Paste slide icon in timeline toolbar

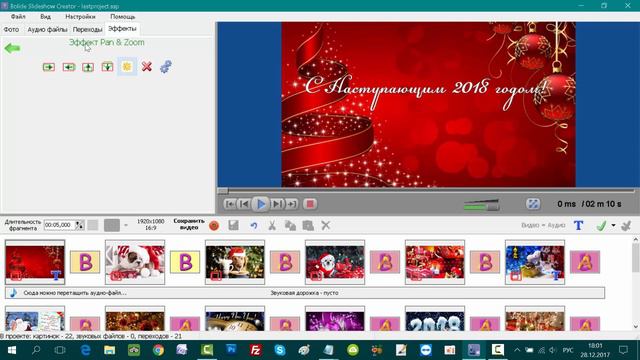pyautogui.click(x=308, y=225)
